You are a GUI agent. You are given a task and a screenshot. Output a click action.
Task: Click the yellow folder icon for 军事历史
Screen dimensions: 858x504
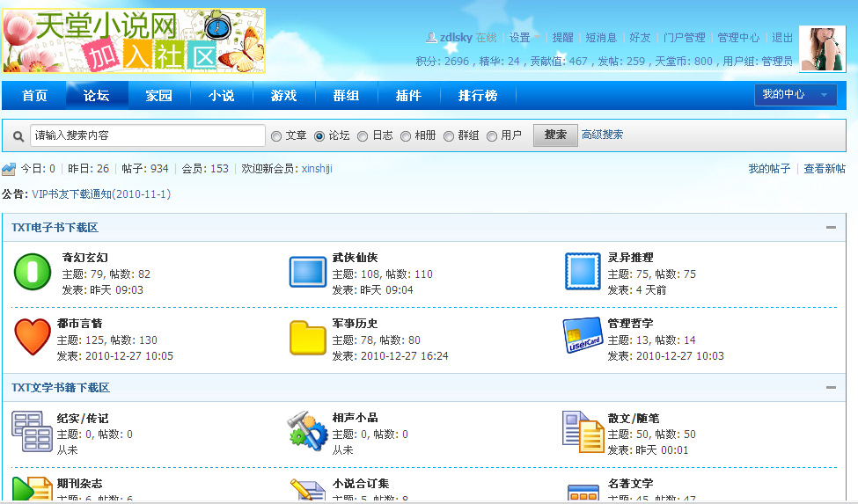click(x=307, y=338)
